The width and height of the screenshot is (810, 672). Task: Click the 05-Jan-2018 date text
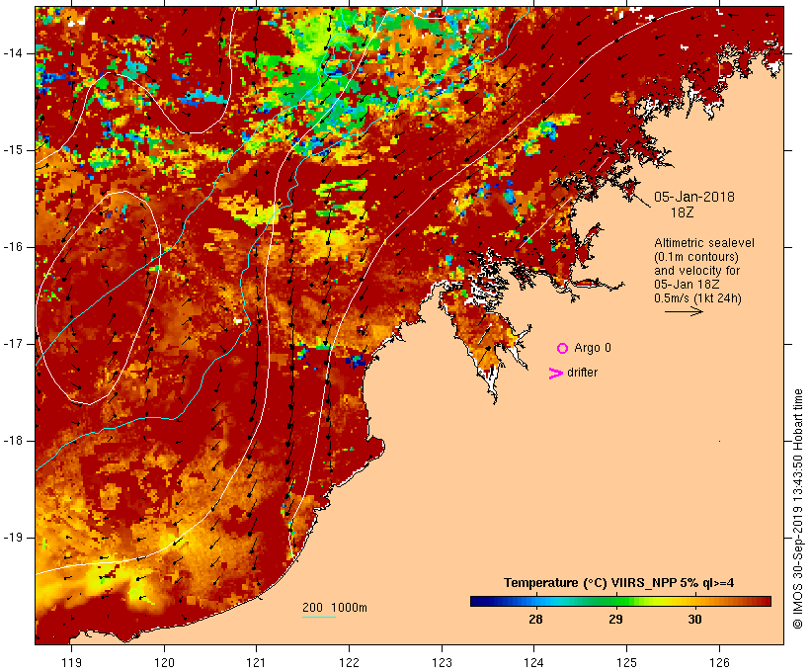pos(694,197)
